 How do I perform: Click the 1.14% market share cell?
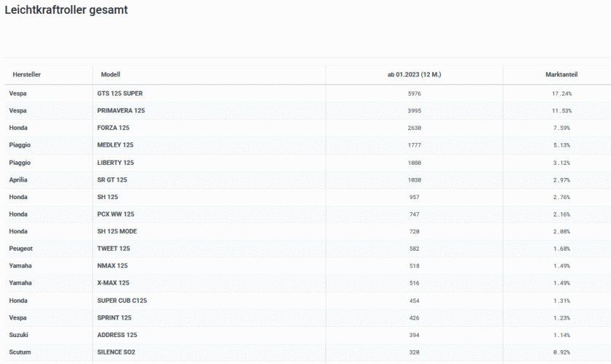562,335
